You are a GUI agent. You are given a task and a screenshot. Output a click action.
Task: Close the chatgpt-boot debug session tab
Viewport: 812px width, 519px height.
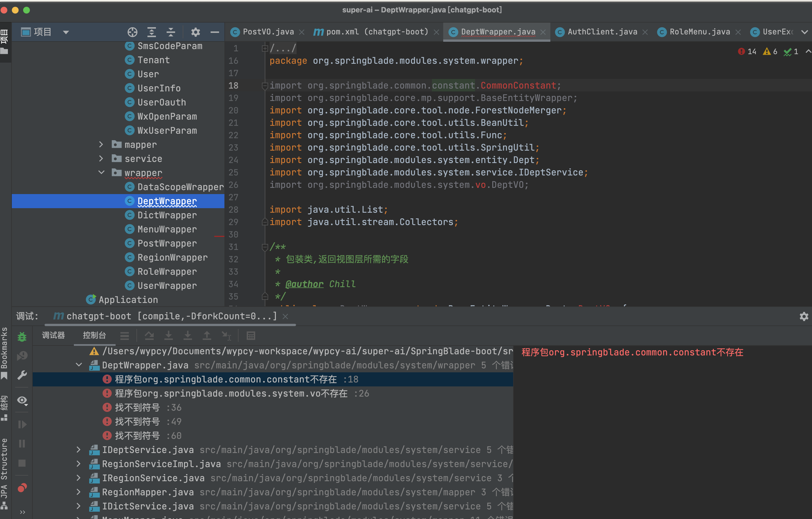pyautogui.click(x=285, y=316)
